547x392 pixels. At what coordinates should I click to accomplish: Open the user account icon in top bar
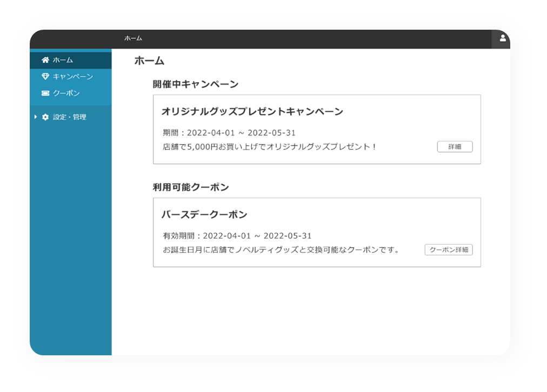click(x=502, y=38)
